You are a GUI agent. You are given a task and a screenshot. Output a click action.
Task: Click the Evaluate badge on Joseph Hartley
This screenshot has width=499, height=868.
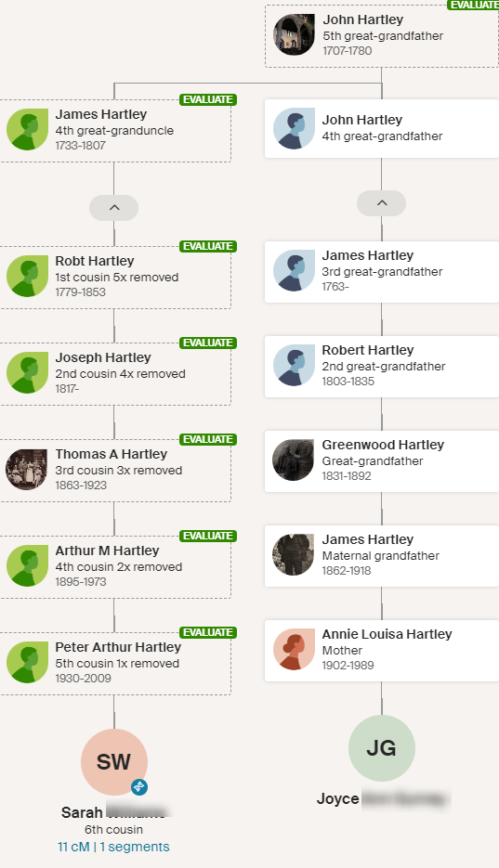pos(208,343)
